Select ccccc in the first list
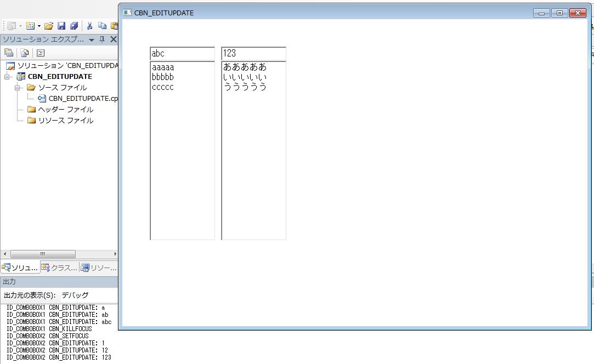 pos(163,87)
